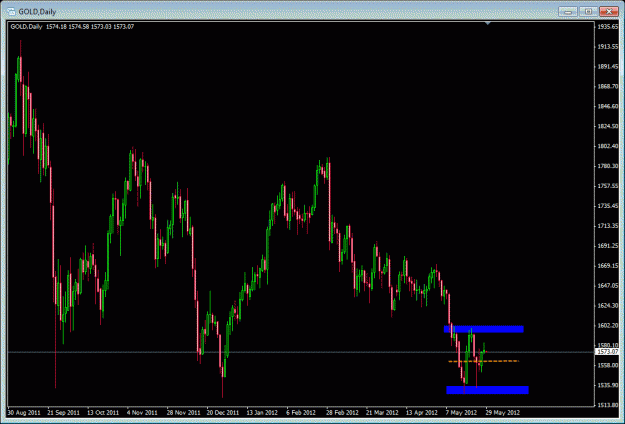This screenshot has width=625, height=424.
Task: Click the orange dashed trend line
Action: 483,361
